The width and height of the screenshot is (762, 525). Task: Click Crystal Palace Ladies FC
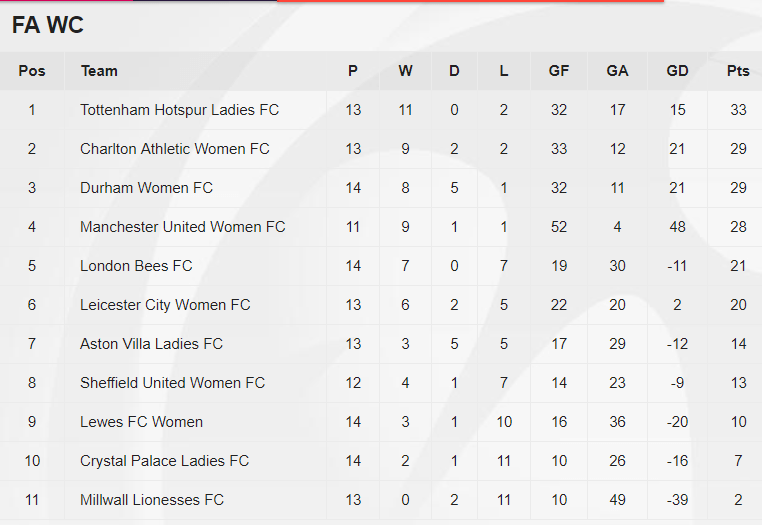164,460
